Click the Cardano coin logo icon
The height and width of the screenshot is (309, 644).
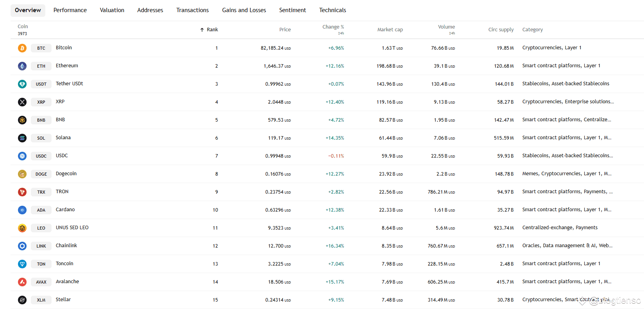[22, 210]
